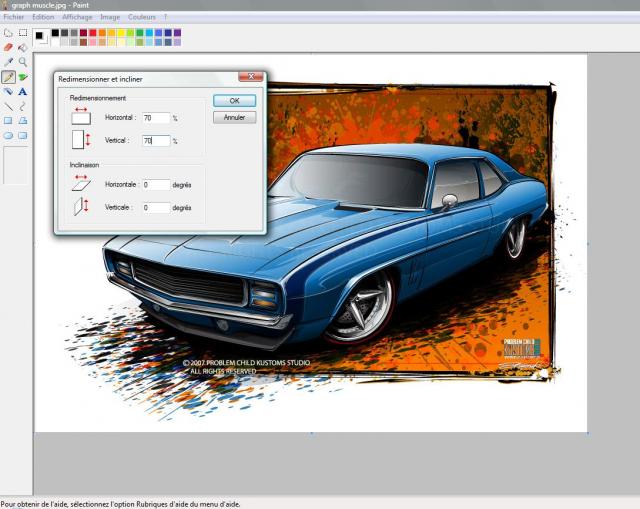Click the status bar help text
Viewport: 640px width, 509px height.
click(x=120, y=505)
